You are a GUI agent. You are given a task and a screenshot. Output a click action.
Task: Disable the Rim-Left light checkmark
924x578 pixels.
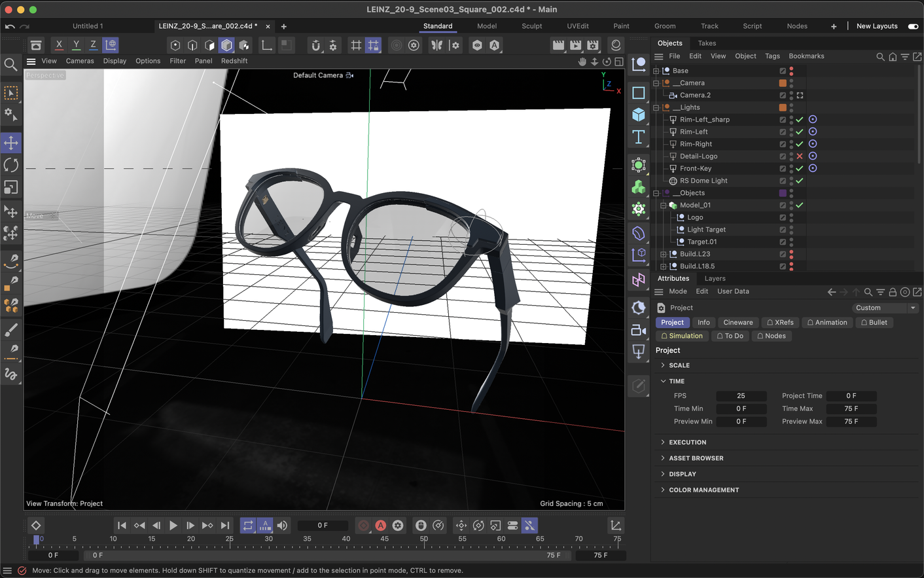click(799, 132)
